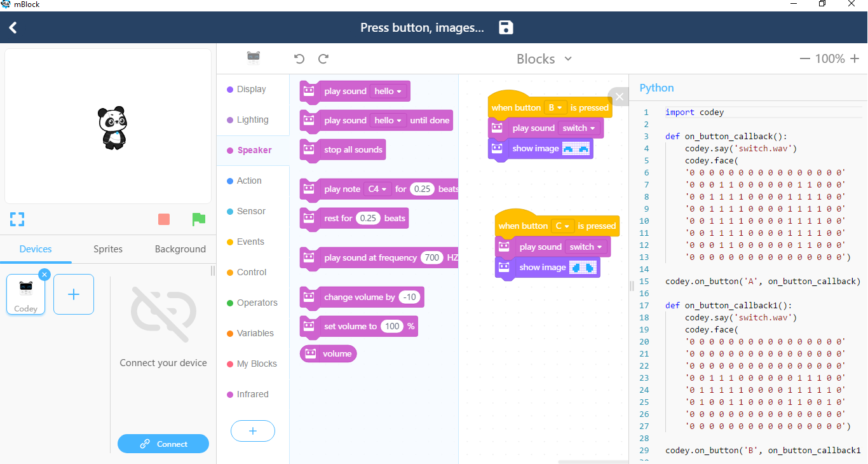Open the button B dropdown in the event block
Viewport: 868px width, 464px height.
[556, 107]
